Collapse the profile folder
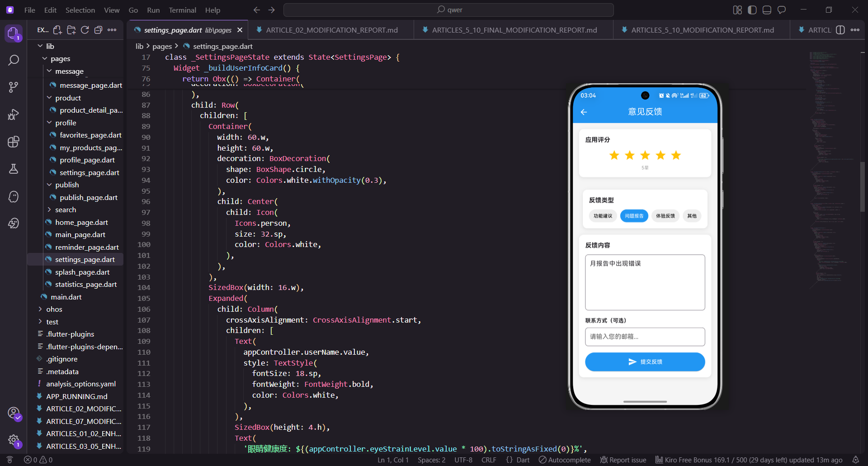The image size is (868, 466). tap(66, 123)
